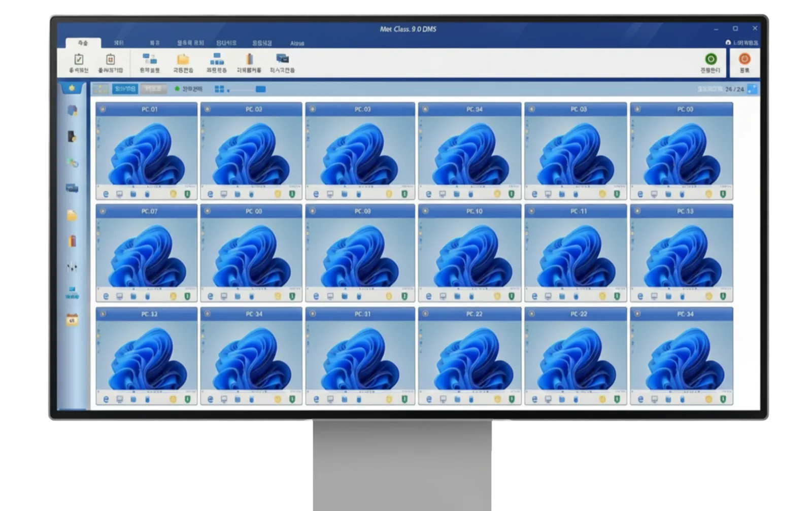Click the Edge icon in the PC.32 card
The width and height of the screenshot is (812, 511).
pos(106,400)
